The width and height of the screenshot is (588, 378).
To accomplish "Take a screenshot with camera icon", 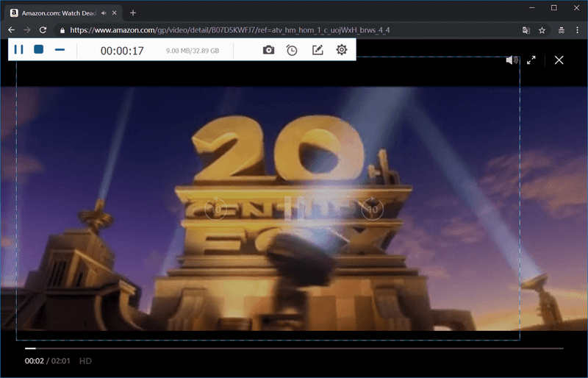I will [269, 50].
